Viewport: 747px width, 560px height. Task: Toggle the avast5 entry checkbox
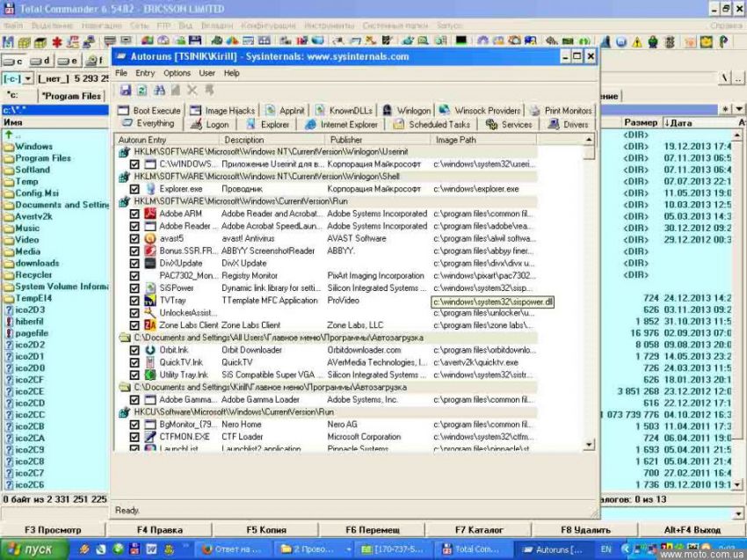pos(134,239)
